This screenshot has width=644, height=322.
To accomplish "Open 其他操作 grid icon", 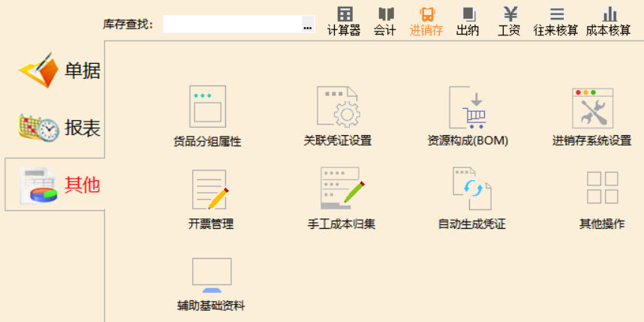I will click(602, 188).
